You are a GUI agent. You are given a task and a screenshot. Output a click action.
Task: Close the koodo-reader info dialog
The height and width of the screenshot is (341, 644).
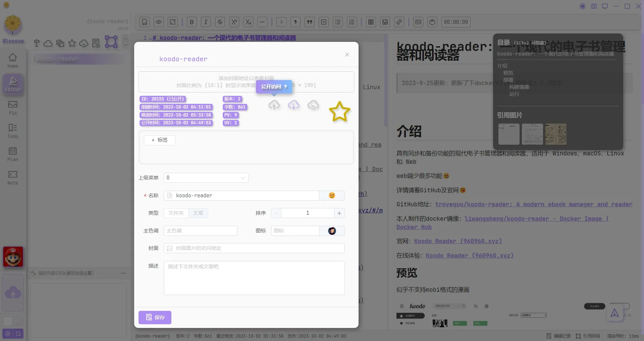pyautogui.click(x=347, y=55)
